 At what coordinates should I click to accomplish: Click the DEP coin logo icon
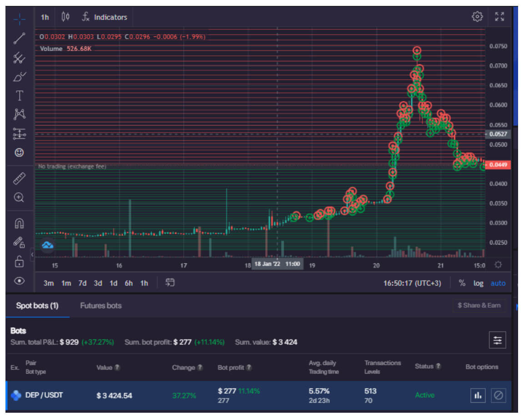coord(16,395)
